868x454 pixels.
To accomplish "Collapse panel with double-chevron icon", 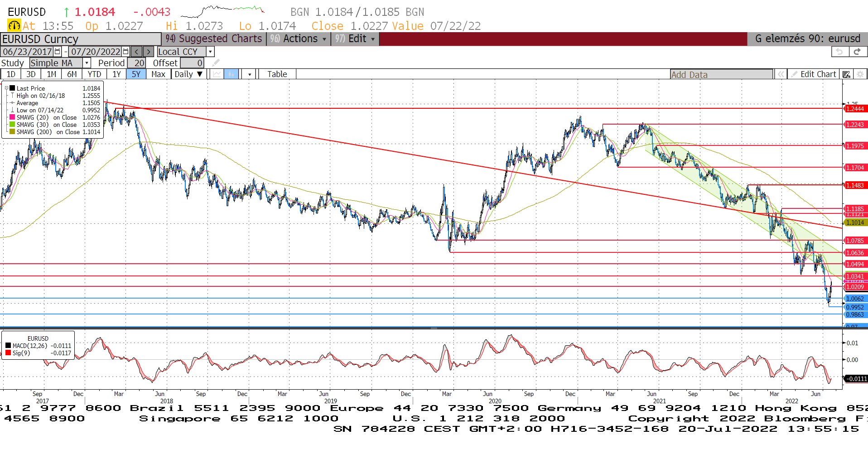I will click(781, 74).
